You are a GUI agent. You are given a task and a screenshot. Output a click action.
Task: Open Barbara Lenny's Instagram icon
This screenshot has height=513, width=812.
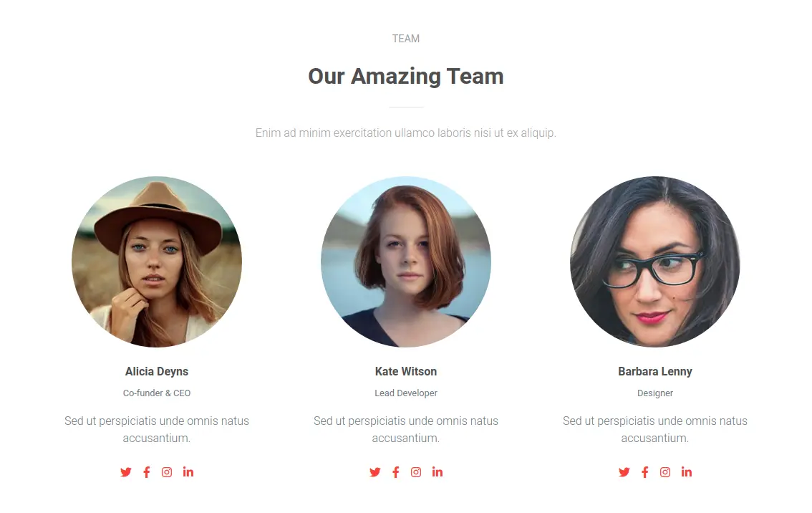pyautogui.click(x=665, y=472)
